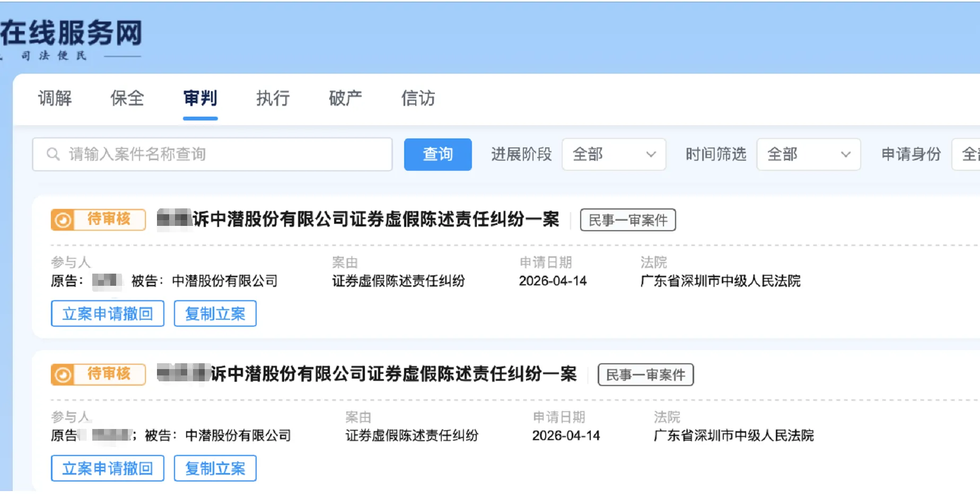Click 复制立案 on first case
Screen dimensions: 980x499
215,313
